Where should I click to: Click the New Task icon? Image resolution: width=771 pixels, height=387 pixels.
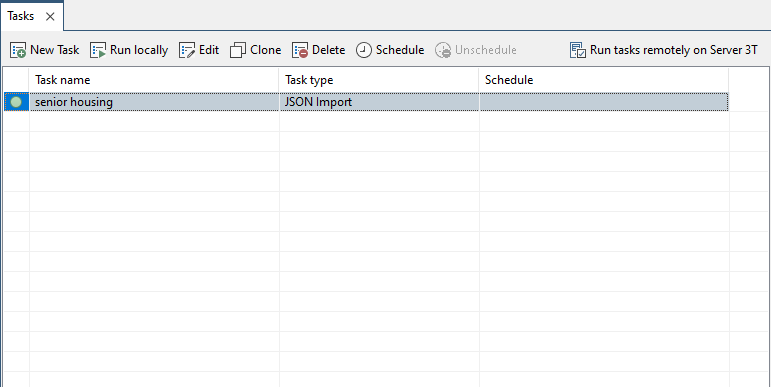pyautogui.click(x=18, y=50)
